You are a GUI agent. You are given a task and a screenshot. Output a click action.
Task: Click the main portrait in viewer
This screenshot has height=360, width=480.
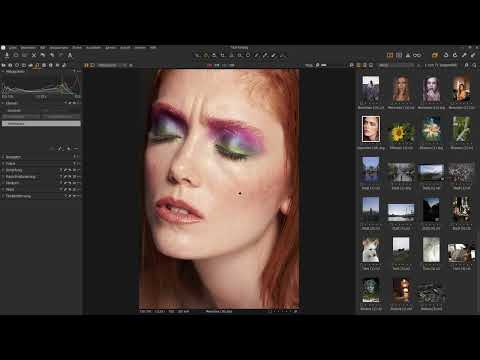point(219,188)
